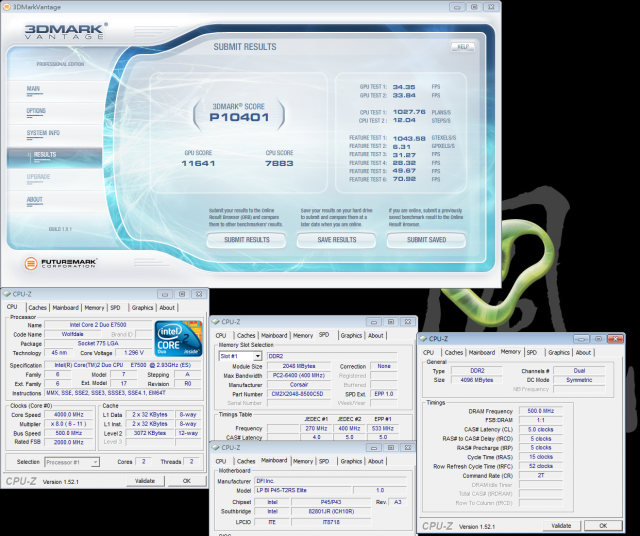Switch to Caches tab in CPU-Z CPU window

[x=38, y=307]
